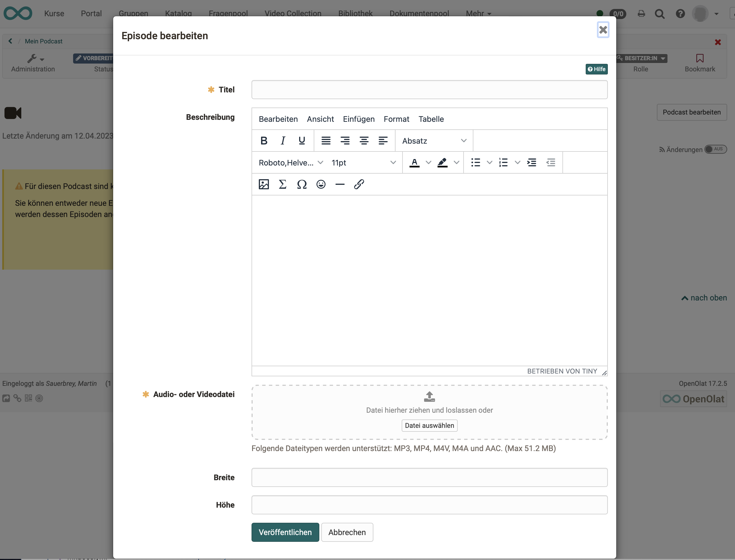
Task: Open the Absatz paragraph style dropdown
Action: tap(434, 141)
